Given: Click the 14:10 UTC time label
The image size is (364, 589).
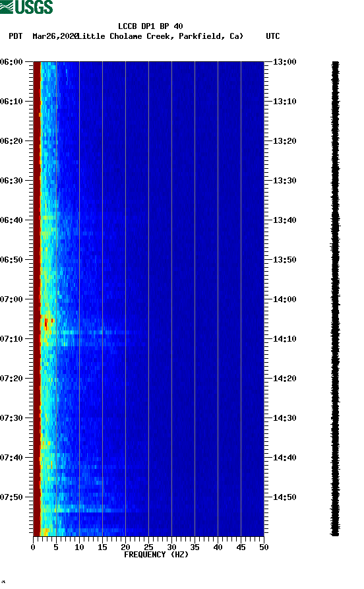Looking at the screenshot, I should (x=284, y=338).
